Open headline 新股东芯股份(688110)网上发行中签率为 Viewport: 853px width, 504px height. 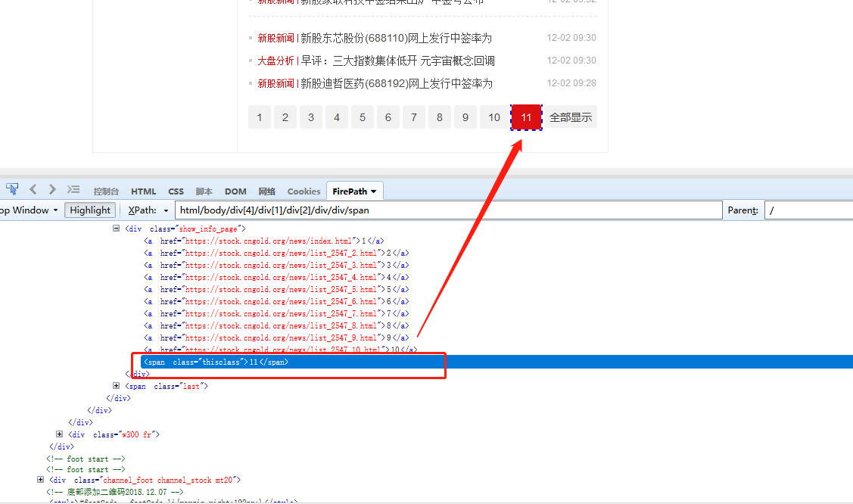[x=396, y=38]
